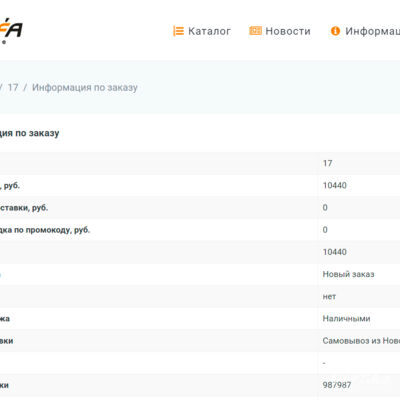Image resolution: width=400 pixels, height=400 pixels.
Task: Open the Информация menu item
Action: pos(372,31)
